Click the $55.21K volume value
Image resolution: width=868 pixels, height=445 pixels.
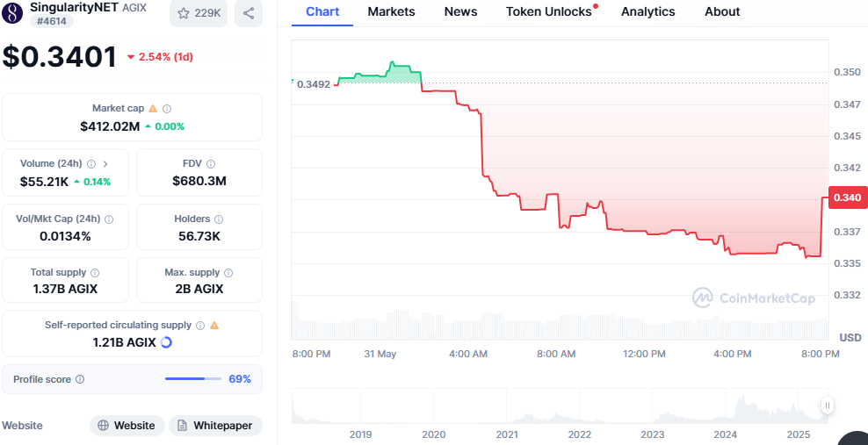click(x=44, y=182)
